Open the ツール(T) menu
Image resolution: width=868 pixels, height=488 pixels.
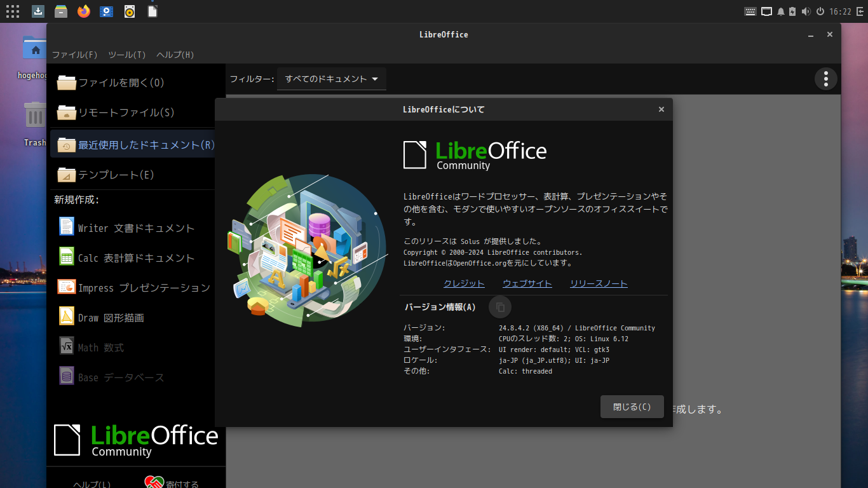pos(127,55)
